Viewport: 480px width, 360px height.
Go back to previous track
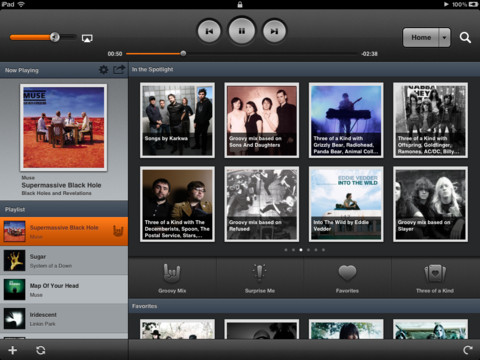click(209, 31)
